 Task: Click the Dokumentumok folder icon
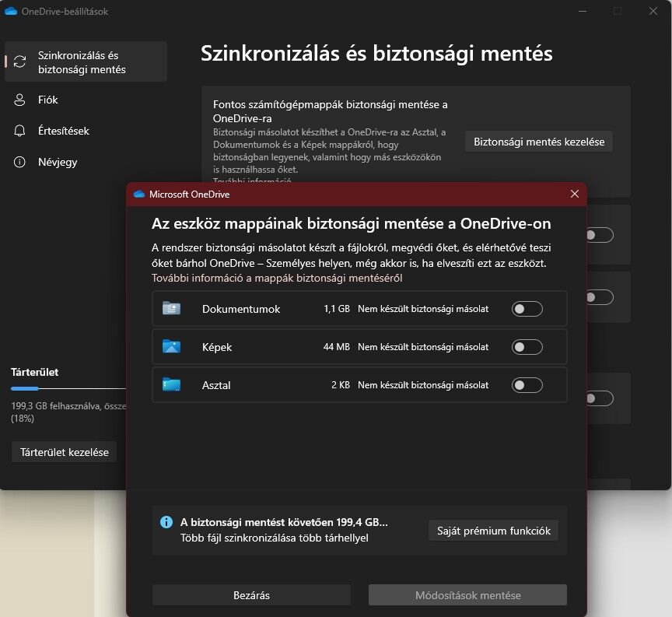tap(171, 308)
